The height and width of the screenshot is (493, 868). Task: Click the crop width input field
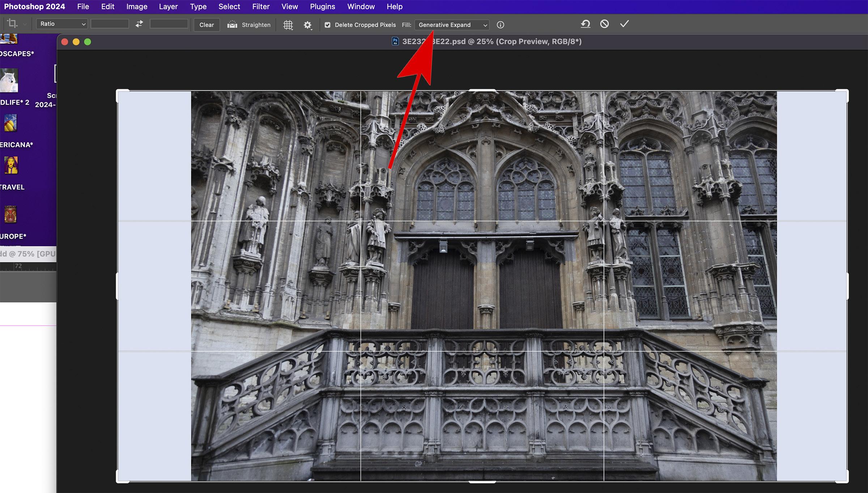(110, 24)
